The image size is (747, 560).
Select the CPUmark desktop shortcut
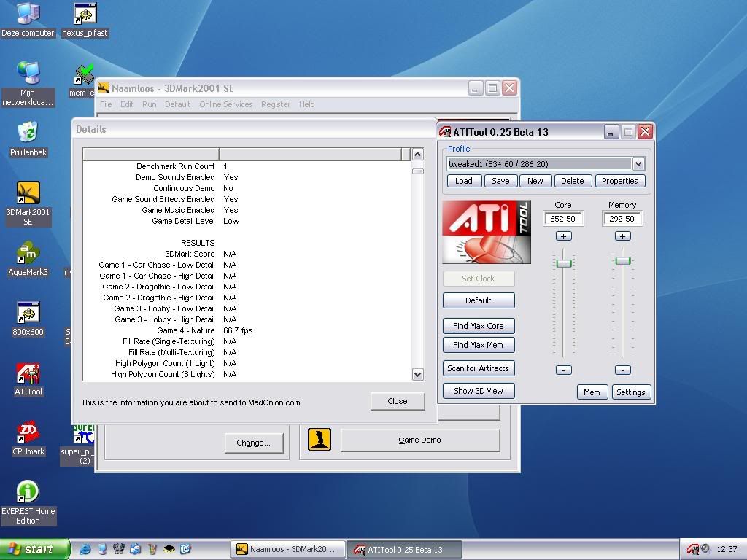[x=28, y=438]
